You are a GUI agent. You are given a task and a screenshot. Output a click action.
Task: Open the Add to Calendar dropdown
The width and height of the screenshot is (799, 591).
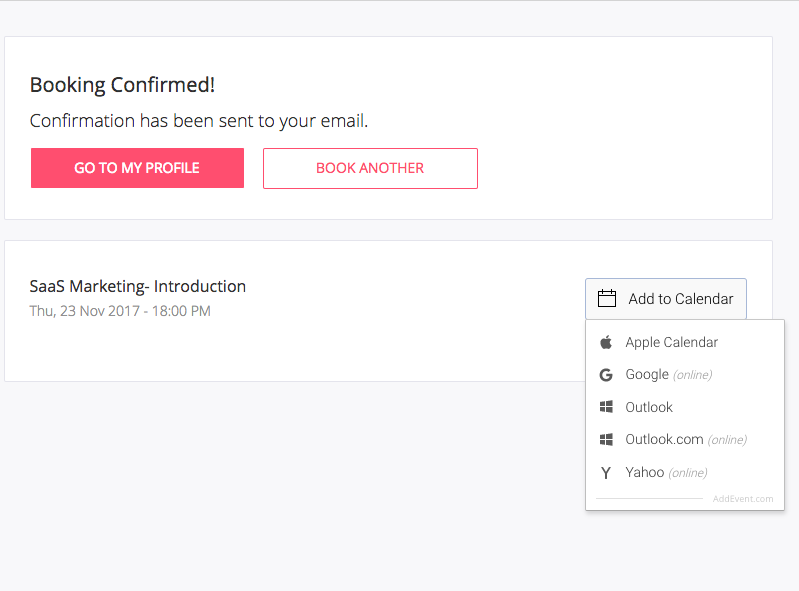666,299
